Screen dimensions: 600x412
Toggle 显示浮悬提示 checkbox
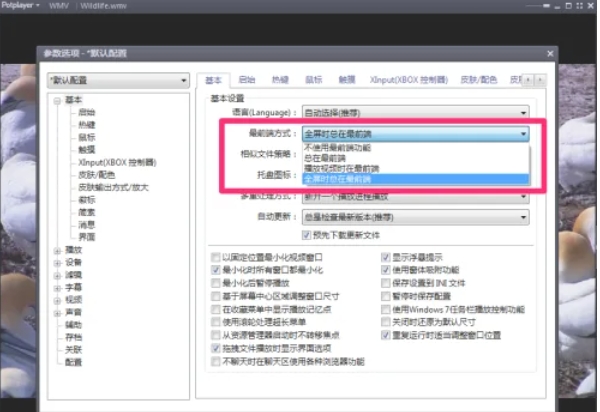386,256
